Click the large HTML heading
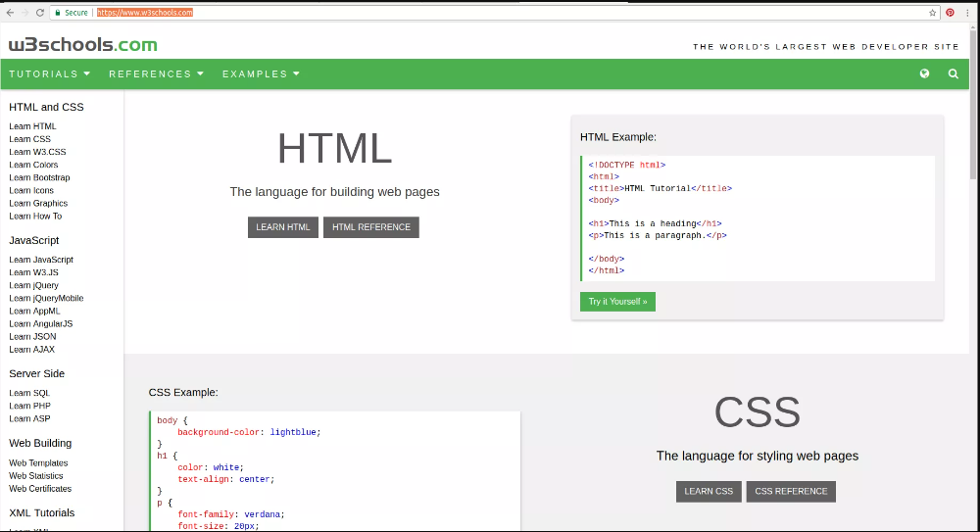The image size is (980, 532). pyautogui.click(x=334, y=149)
